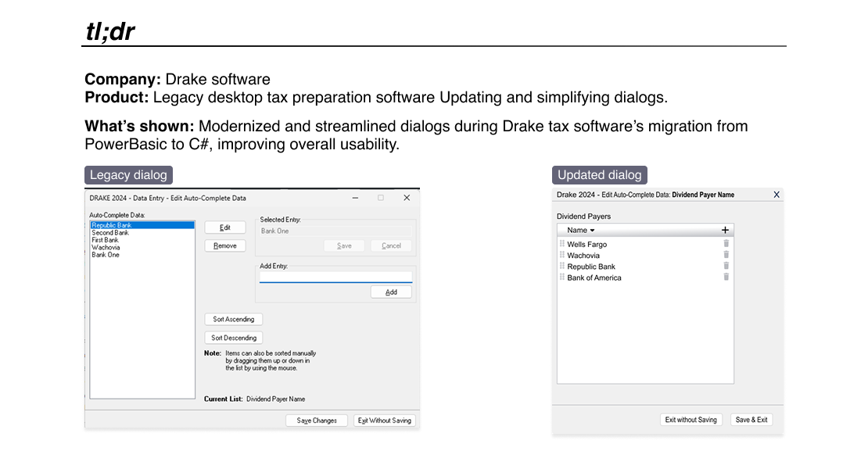The image size is (868, 462).
Task: Click the drag handle next to Wells Fargo
Action: 561,244
